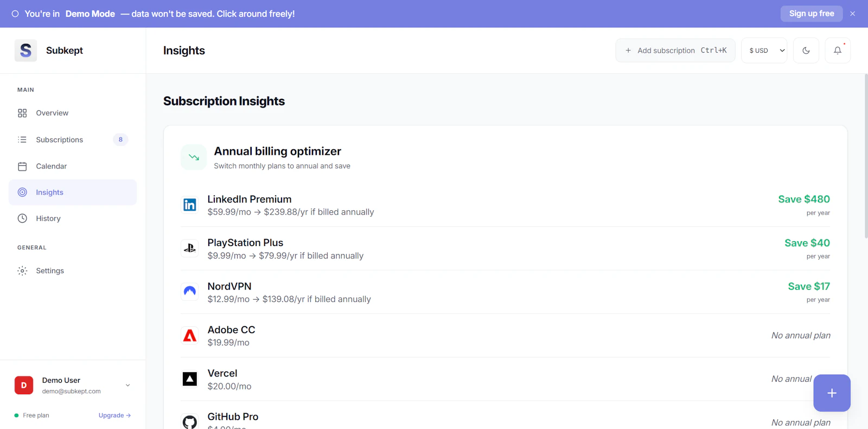Click the Free plan status label
The width and height of the screenshot is (868, 429).
[36, 415]
